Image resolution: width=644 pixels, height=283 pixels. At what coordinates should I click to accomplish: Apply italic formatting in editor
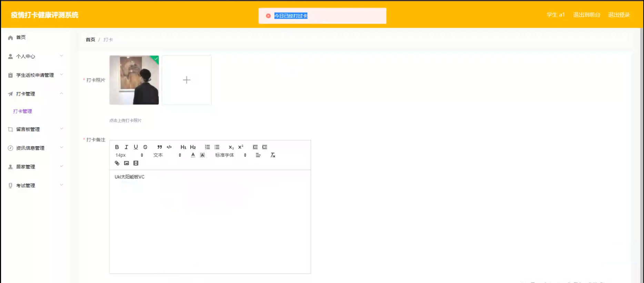(126, 147)
